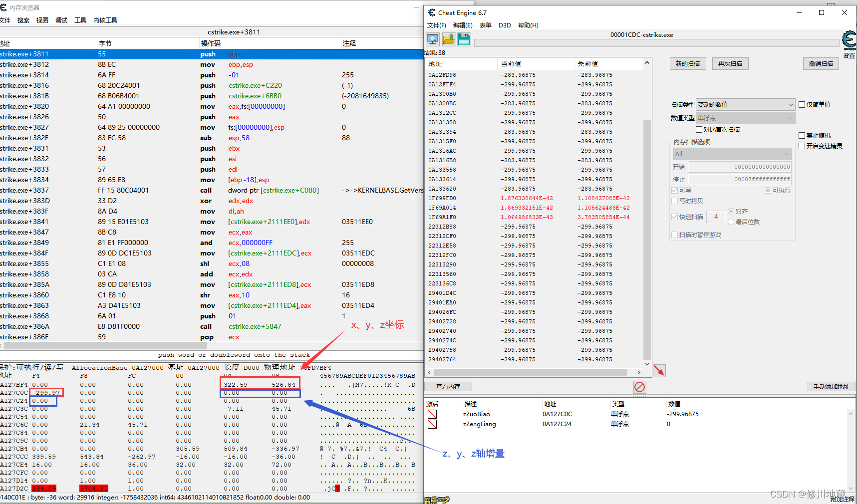Click the scan progress bar
This screenshot has height=504, width=857.
point(656,43)
